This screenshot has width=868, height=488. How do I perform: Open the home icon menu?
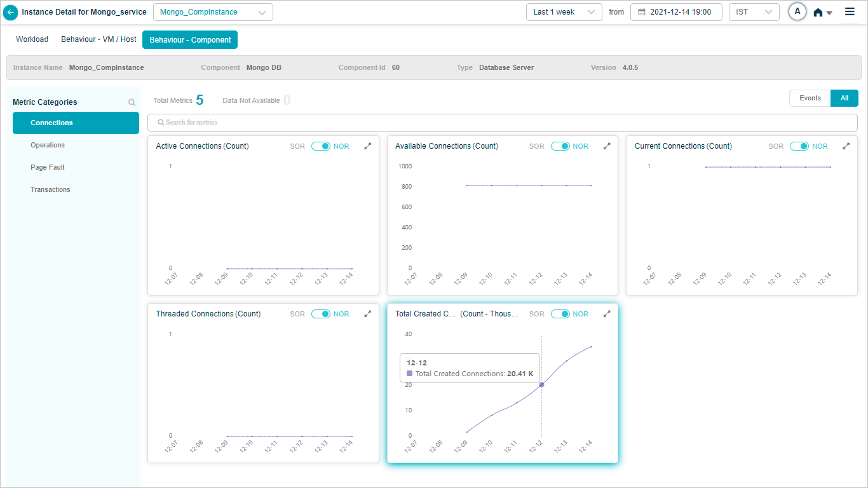[x=822, y=12]
